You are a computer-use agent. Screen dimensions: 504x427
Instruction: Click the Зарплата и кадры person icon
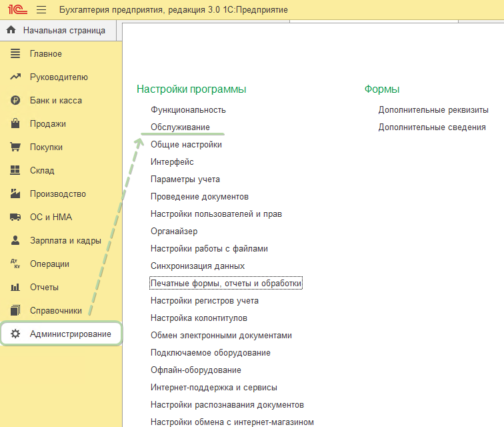[15, 240]
